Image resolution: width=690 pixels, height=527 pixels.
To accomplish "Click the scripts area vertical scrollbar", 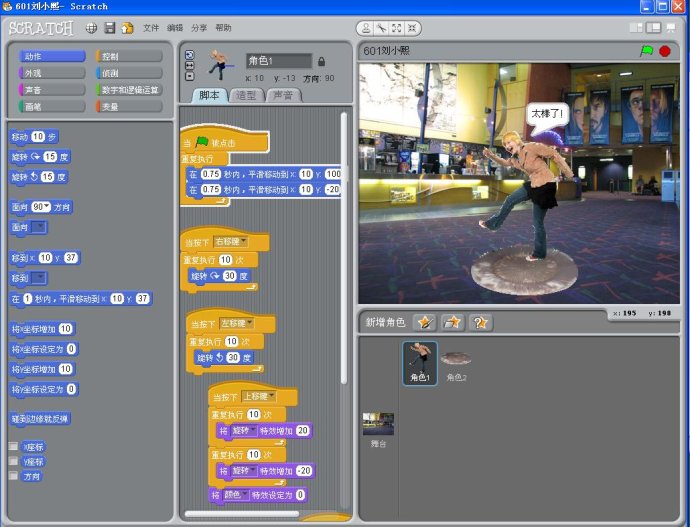I will (x=344, y=249).
